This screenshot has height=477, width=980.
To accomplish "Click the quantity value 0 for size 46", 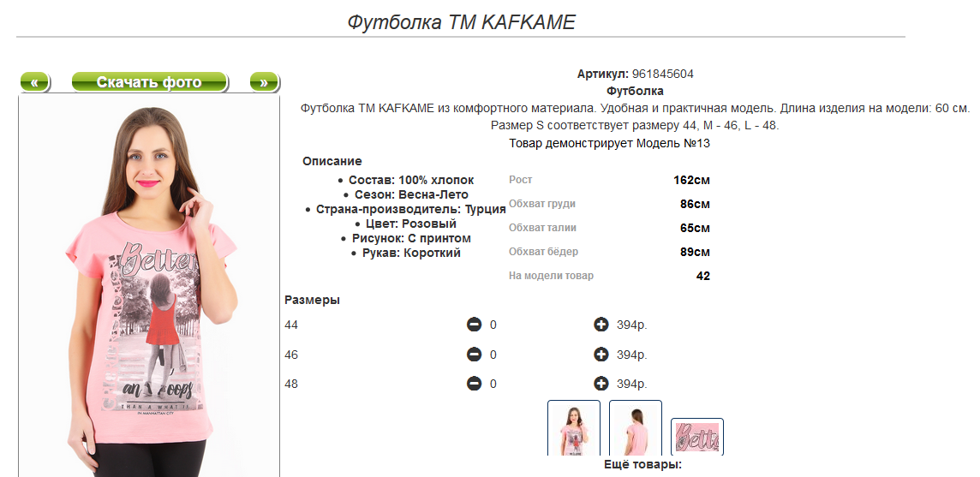I will pyautogui.click(x=493, y=355).
